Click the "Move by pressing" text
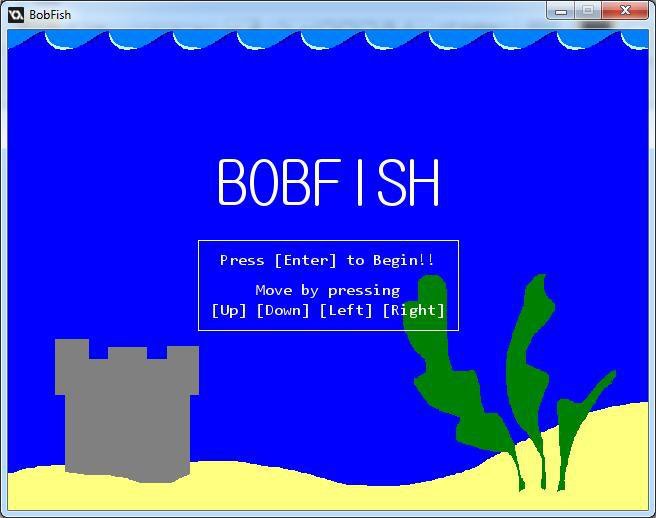The height and width of the screenshot is (518, 656). [x=328, y=291]
